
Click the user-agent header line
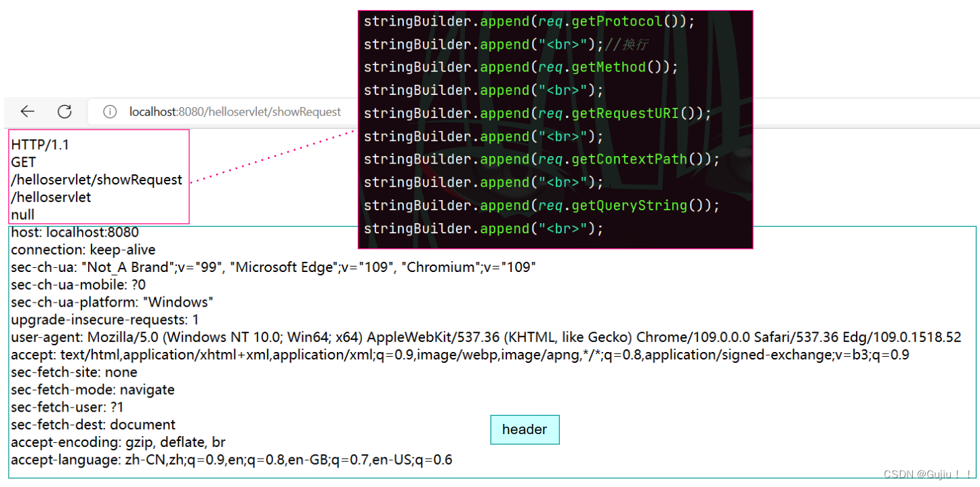click(x=485, y=337)
